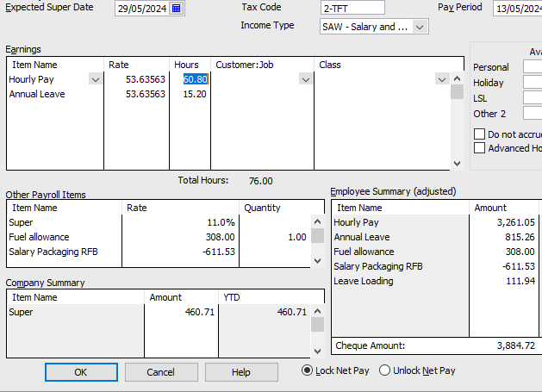
Task: Select Fuel allowance in Other Payroll Items
Action: coord(39,237)
